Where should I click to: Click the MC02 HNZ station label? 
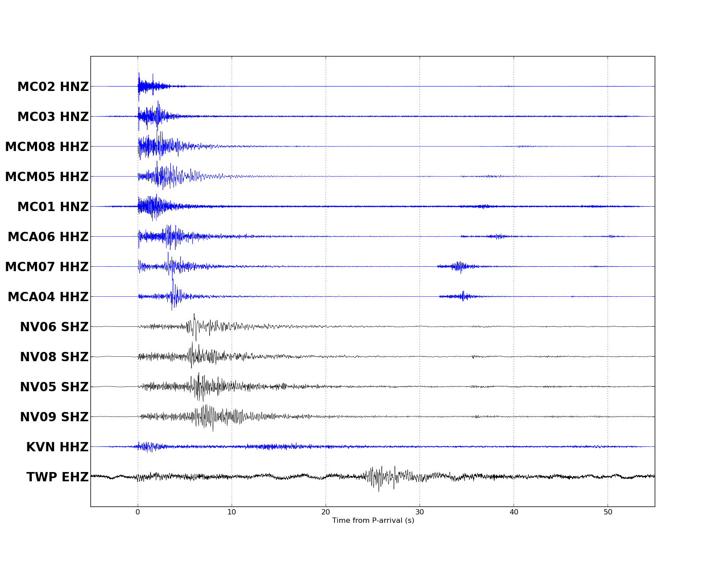coord(53,87)
